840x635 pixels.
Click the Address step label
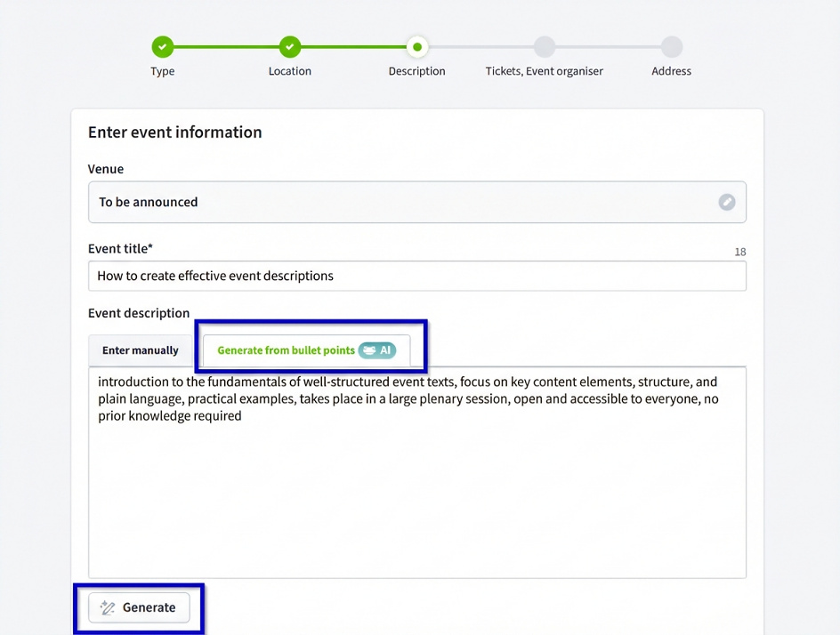pos(672,69)
